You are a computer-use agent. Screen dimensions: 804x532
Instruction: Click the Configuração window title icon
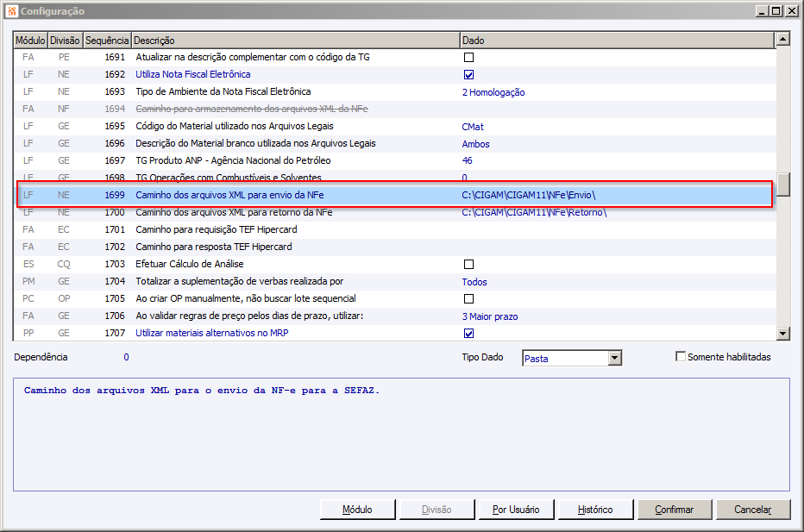pos(12,10)
